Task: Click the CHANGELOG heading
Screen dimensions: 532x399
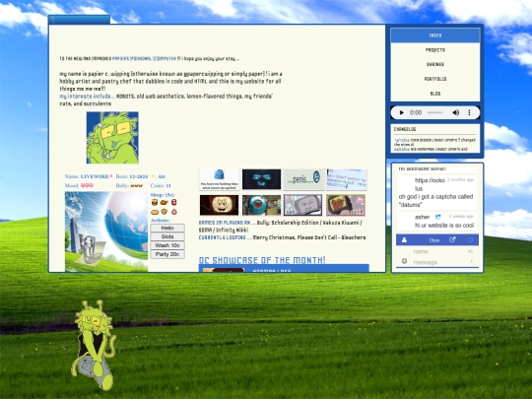Action: tap(405, 129)
